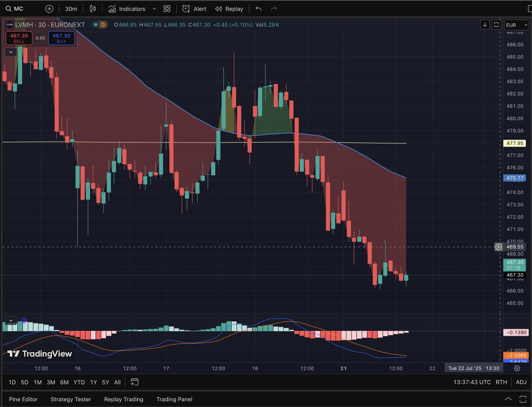
Task: Create a new price Alert
Action: click(x=194, y=9)
